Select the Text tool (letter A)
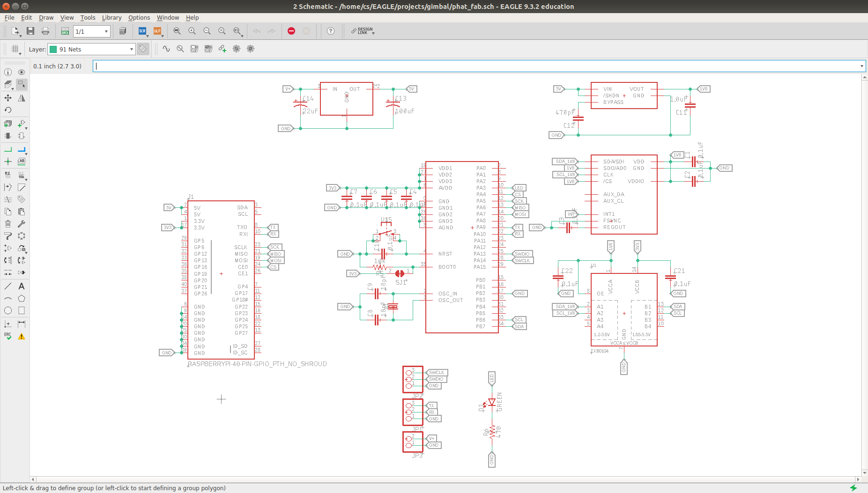868x493 pixels. (22, 286)
